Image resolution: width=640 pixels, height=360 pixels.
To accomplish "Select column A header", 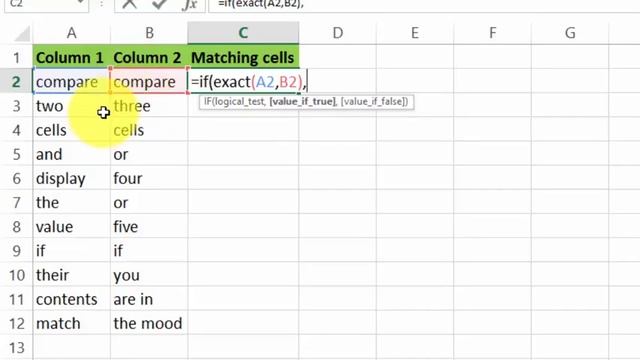I will click(71, 33).
